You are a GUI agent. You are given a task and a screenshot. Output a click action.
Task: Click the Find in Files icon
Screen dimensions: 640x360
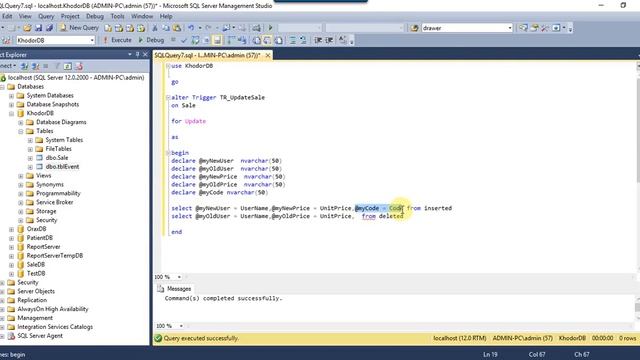[415, 28]
